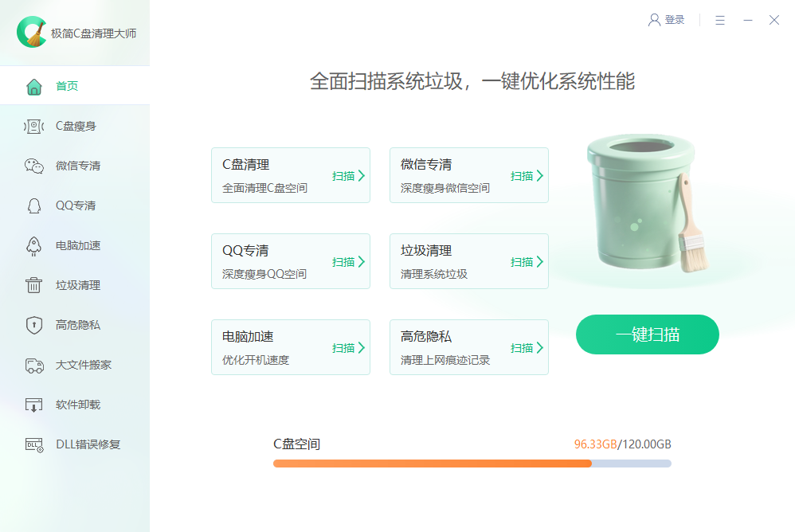Open 大文件搬家 from the sidebar
This screenshot has width=795, height=532.
click(x=75, y=365)
